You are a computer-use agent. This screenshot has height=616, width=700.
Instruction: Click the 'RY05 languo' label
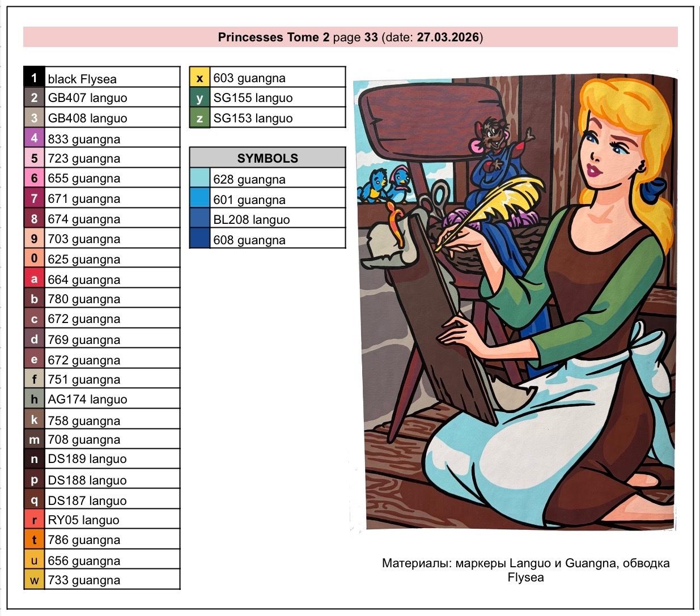(x=83, y=520)
